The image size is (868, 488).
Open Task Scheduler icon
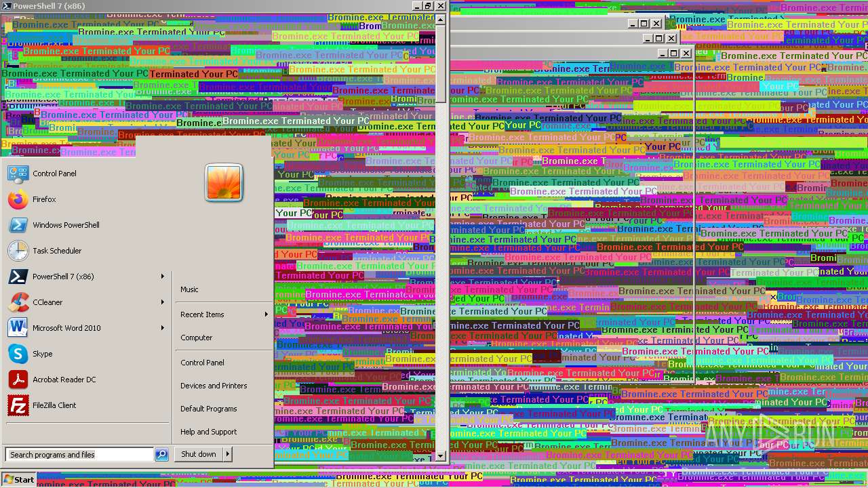tap(18, 251)
